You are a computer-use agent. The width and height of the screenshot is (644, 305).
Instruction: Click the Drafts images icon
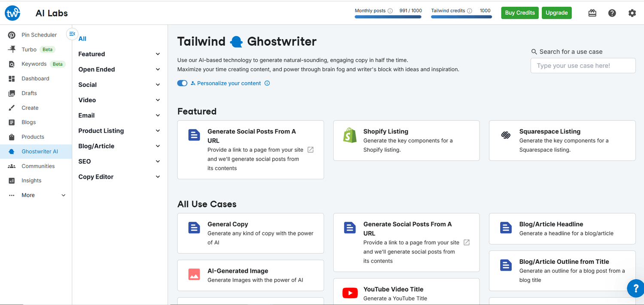(x=12, y=93)
